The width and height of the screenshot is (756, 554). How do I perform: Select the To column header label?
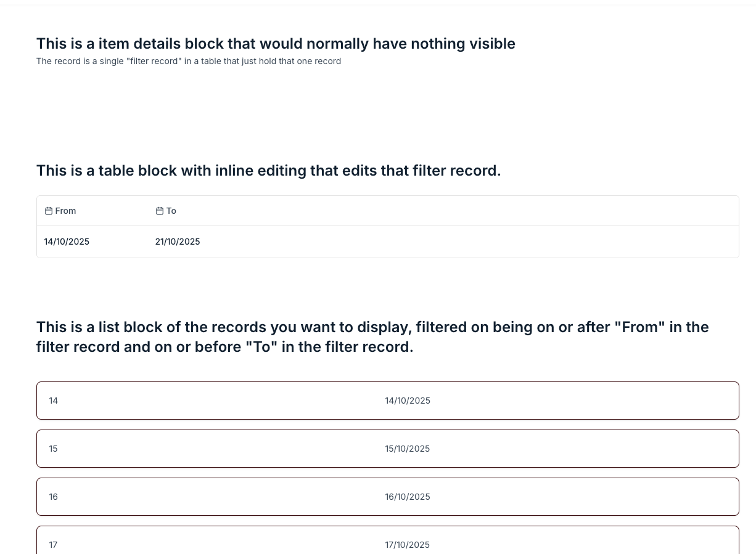[171, 211]
